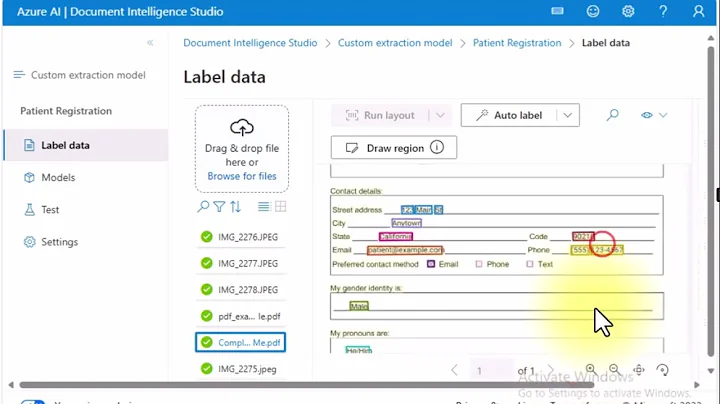Select file IMG_2275.jpeg
The image size is (720, 404).
[x=241, y=369]
